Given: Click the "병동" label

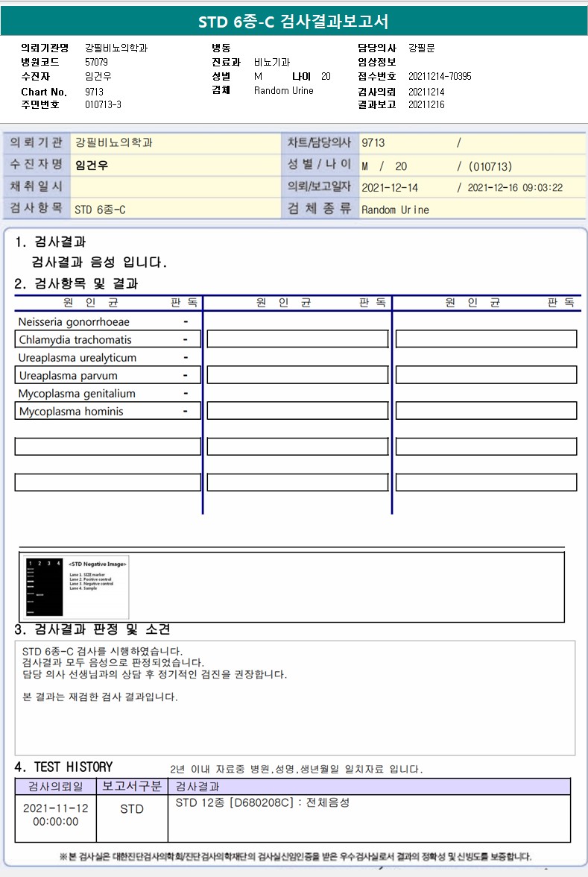Looking at the screenshot, I should tap(221, 48).
